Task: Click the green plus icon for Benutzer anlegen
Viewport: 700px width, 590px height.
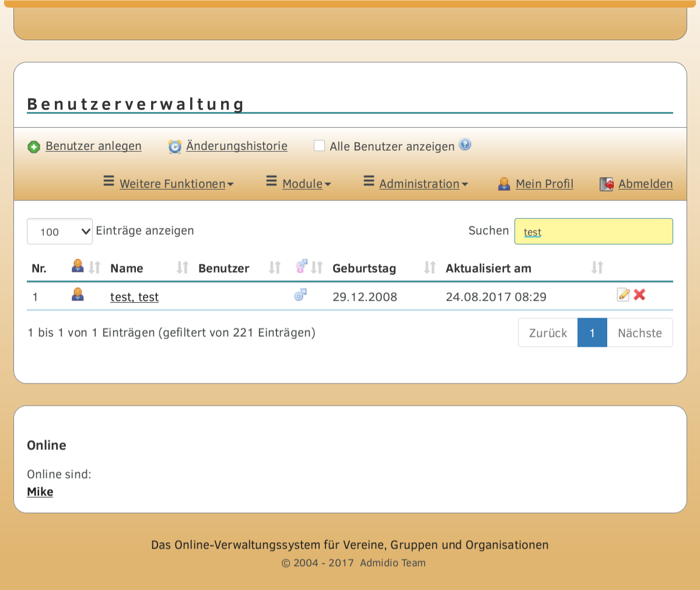Action: pyautogui.click(x=34, y=147)
